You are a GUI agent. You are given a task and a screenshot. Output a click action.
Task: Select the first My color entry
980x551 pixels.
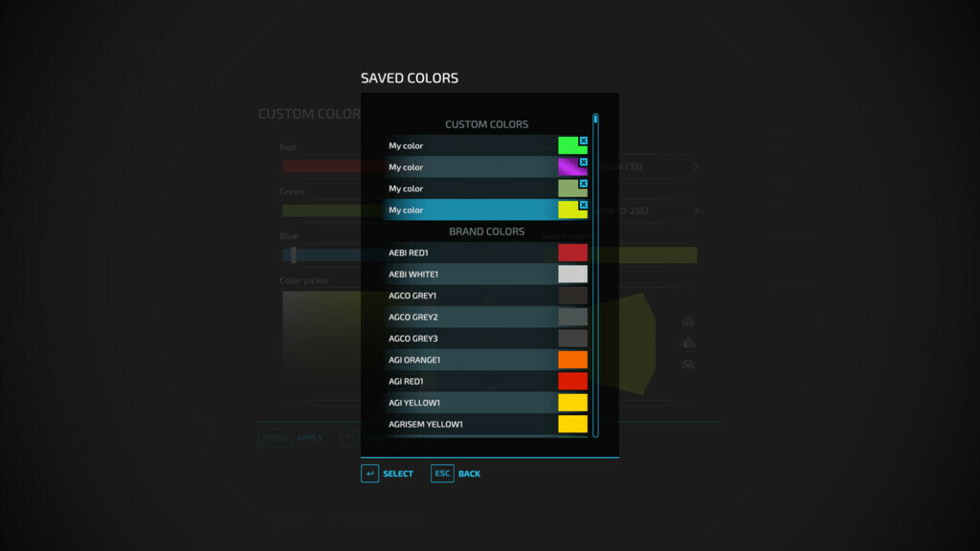point(469,146)
